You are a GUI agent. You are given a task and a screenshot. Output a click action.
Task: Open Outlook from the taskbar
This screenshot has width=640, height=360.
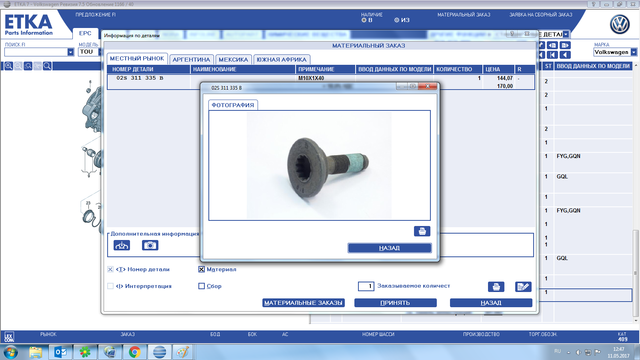click(60, 352)
